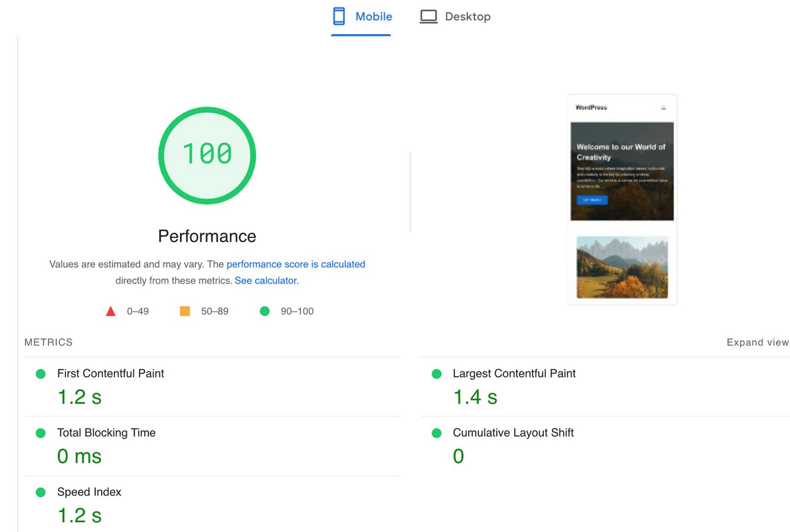Image resolution: width=790 pixels, height=532 pixels.
Task: Click the Performance heading
Action: point(207,236)
